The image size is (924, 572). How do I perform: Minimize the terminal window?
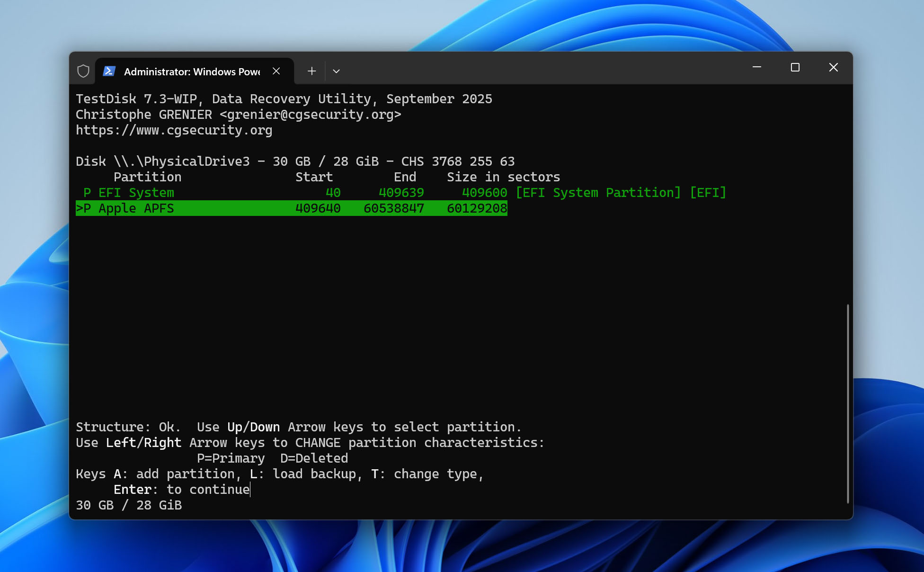[757, 67]
